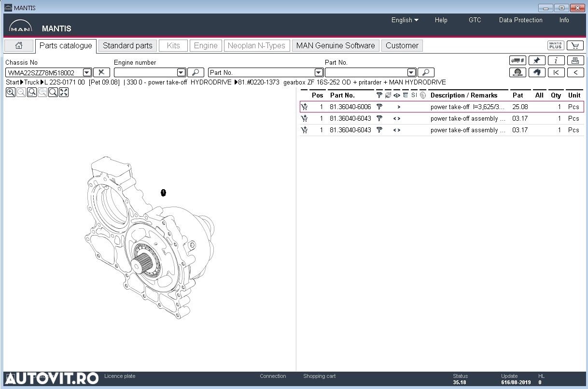Open the italic i information button
Screen dimensions: 588x389
(x=556, y=60)
